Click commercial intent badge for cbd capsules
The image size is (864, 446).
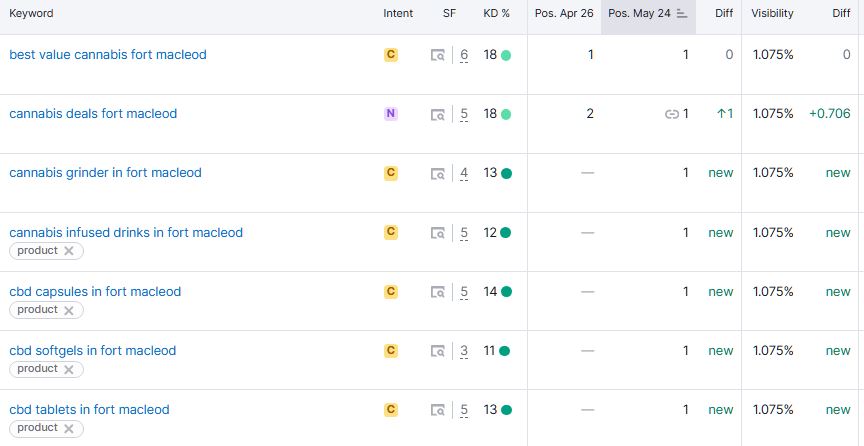(x=391, y=291)
